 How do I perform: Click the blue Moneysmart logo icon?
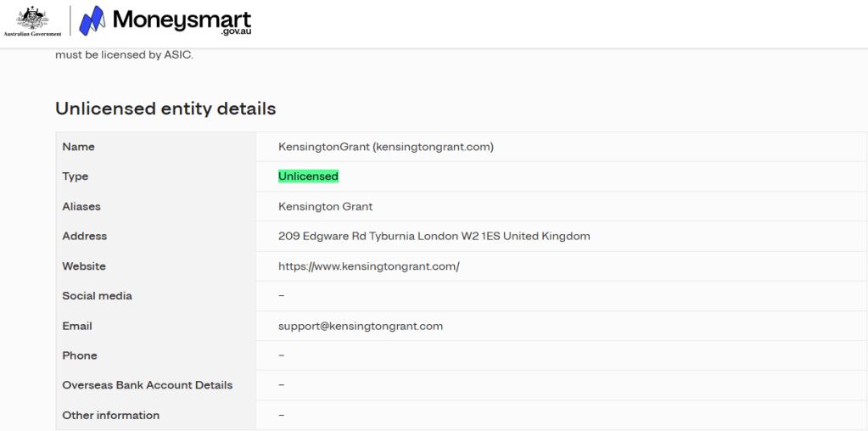pos(92,21)
